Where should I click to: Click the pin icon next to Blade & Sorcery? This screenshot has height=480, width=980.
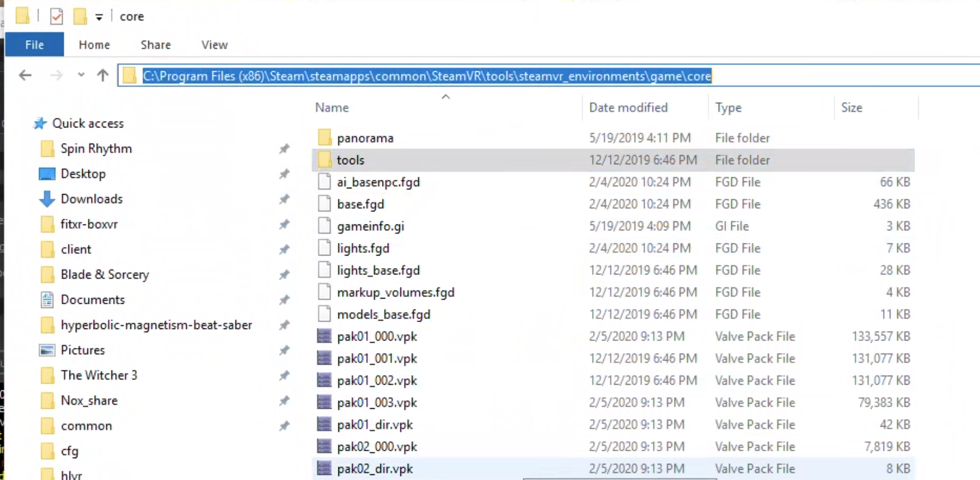point(284,275)
